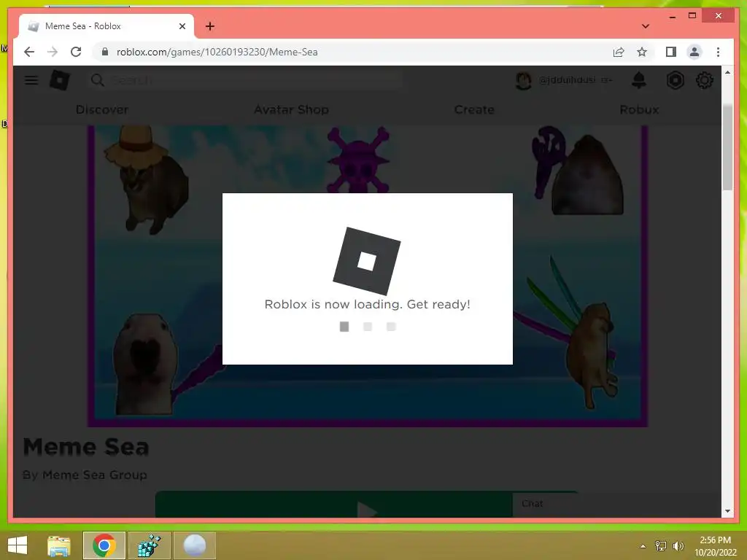Click the page scrollbar up arrow
Viewport: 747px width, 560px height.
click(x=727, y=72)
